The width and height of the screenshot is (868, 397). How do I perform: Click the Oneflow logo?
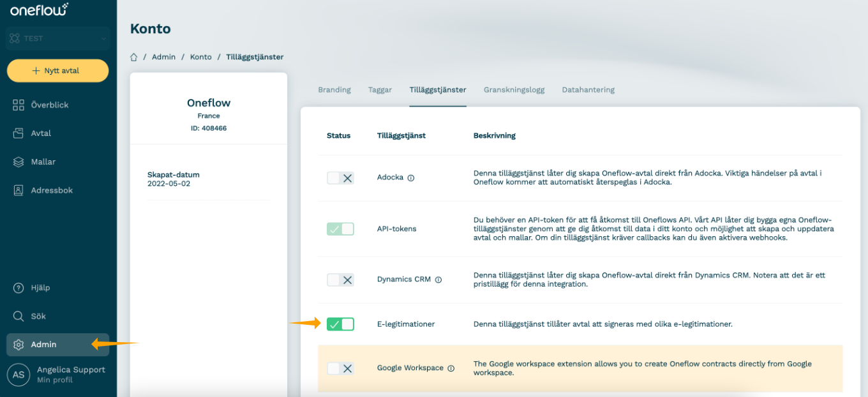pos(39,10)
